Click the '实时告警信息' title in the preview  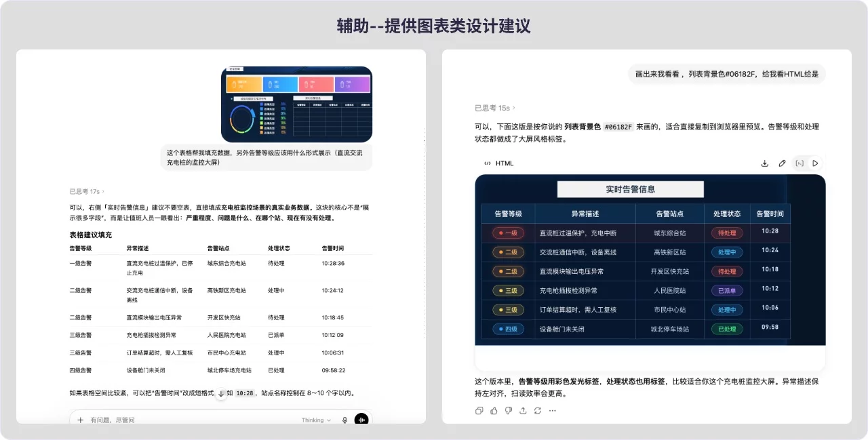630,189
